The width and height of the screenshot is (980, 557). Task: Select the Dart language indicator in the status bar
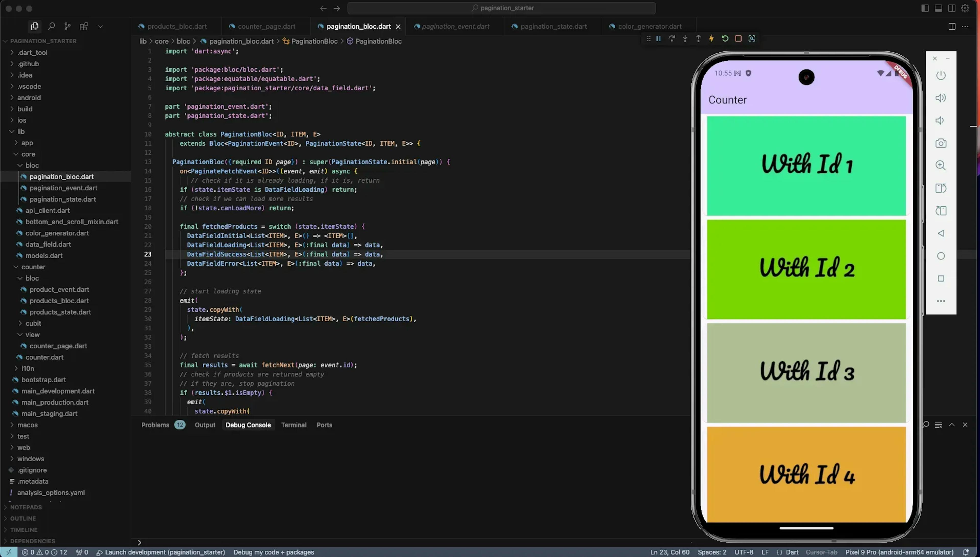click(792, 552)
